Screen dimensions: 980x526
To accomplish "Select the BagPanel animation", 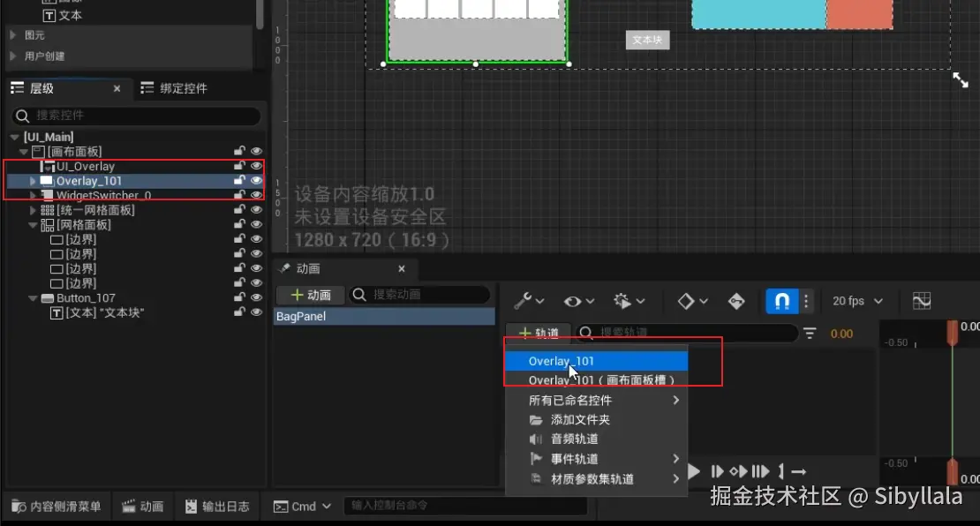I will coord(384,316).
